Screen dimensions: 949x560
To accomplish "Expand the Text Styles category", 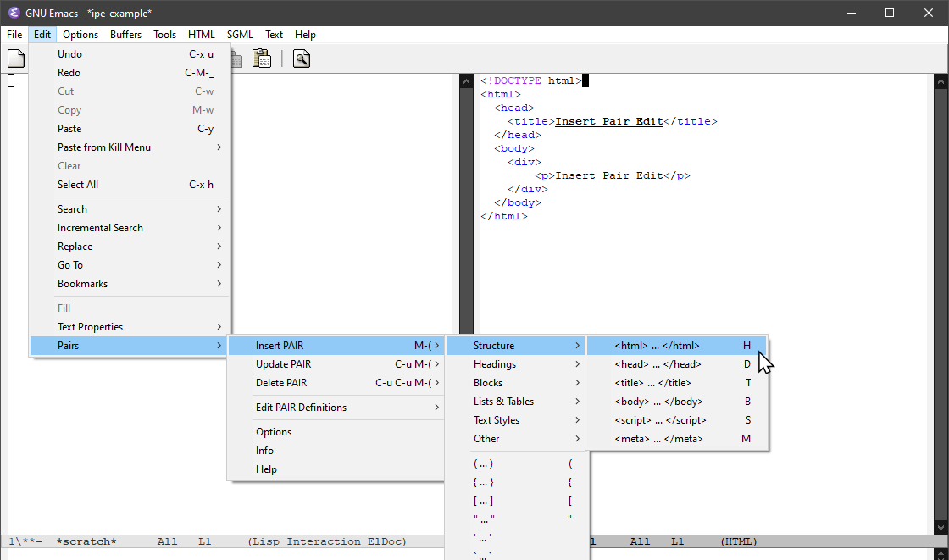I will coord(516,420).
